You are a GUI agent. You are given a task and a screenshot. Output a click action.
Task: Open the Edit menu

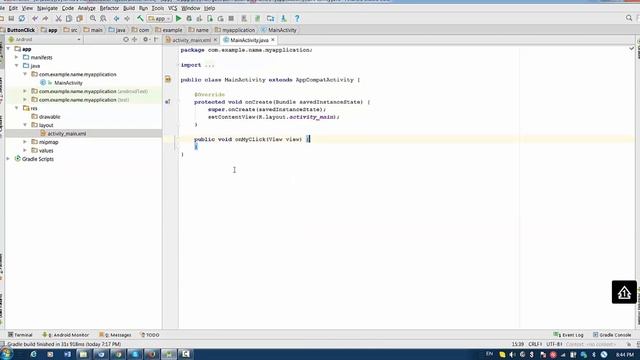pos(13,8)
